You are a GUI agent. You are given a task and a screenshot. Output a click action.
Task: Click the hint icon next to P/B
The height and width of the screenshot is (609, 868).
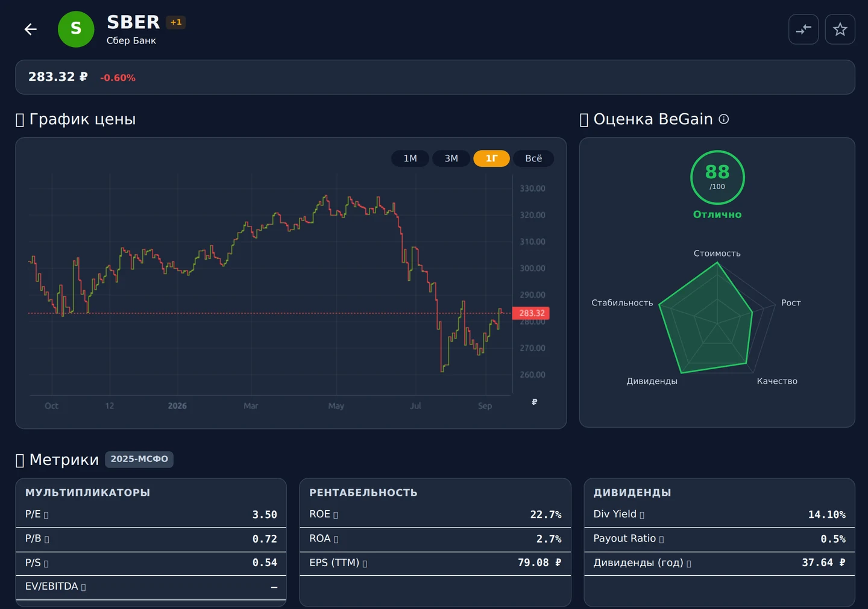point(47,539)
